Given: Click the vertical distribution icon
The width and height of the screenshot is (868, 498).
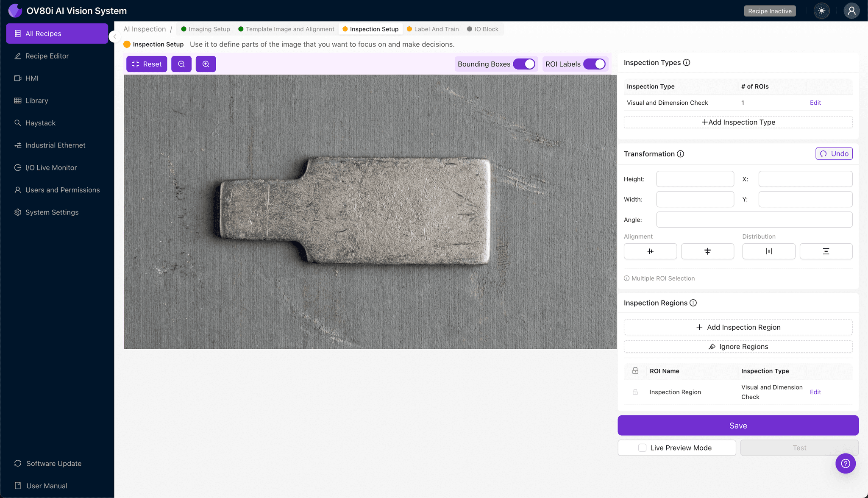Looking at the screenshot, I should 826,251.
